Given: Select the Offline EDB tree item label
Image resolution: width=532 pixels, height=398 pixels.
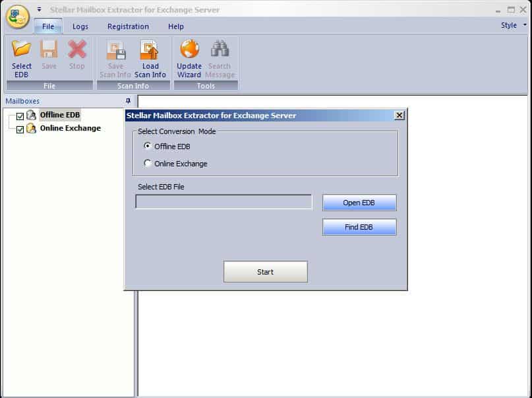Looking at the screenshot, I should point(60,115).
